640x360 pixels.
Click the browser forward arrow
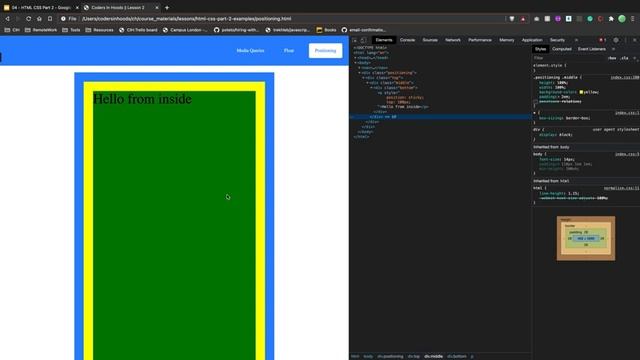(18, 19)
